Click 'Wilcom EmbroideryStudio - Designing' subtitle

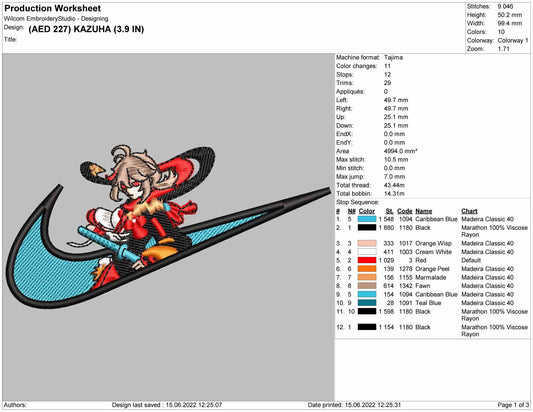(56, 19)
